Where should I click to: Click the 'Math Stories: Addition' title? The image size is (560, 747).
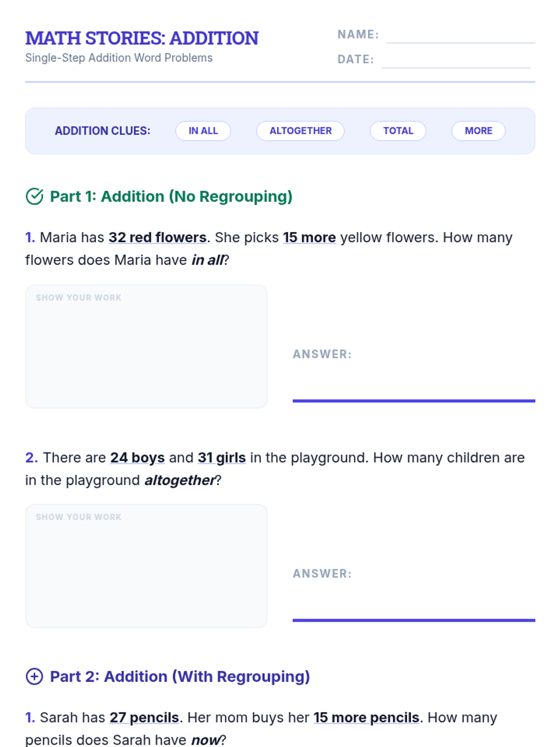[x=142, y=38]
